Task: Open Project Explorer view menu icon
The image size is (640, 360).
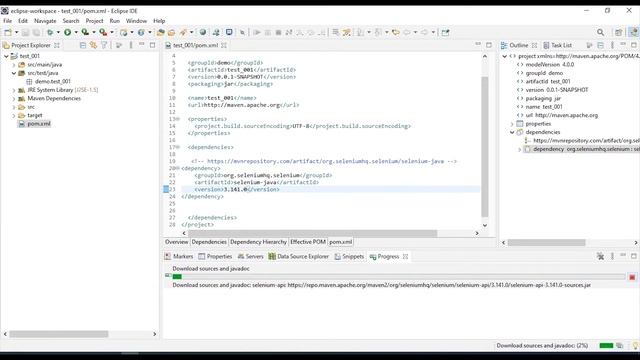Action: tap(131, 45)
